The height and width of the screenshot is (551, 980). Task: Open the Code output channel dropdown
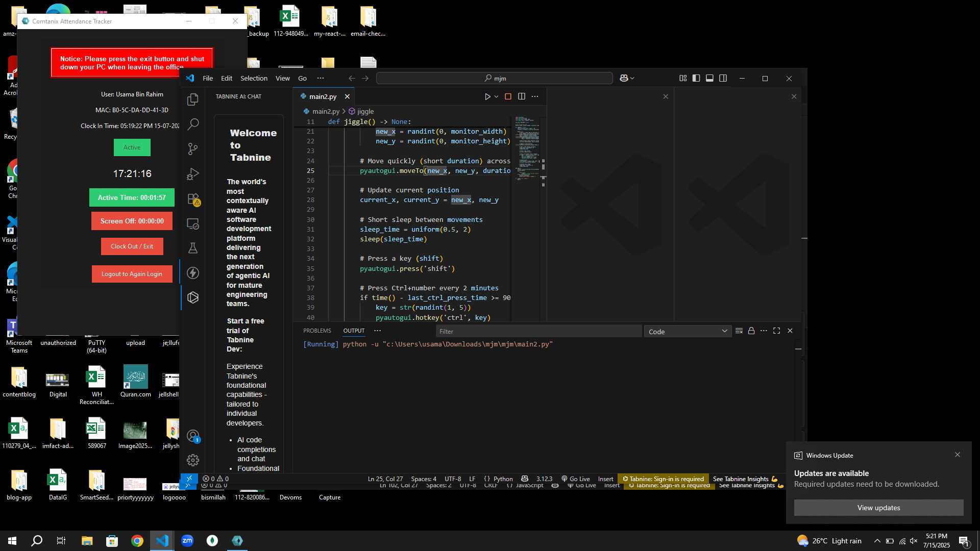(x=688, y=332)
